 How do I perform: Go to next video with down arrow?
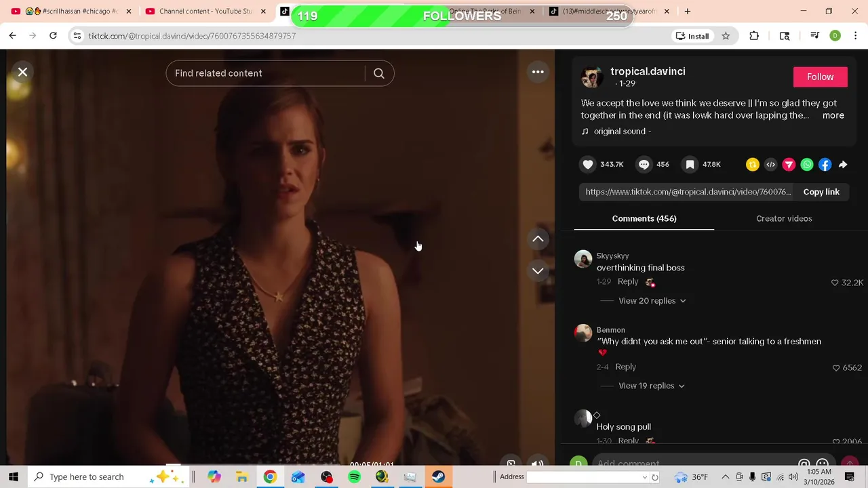[538, 270]
